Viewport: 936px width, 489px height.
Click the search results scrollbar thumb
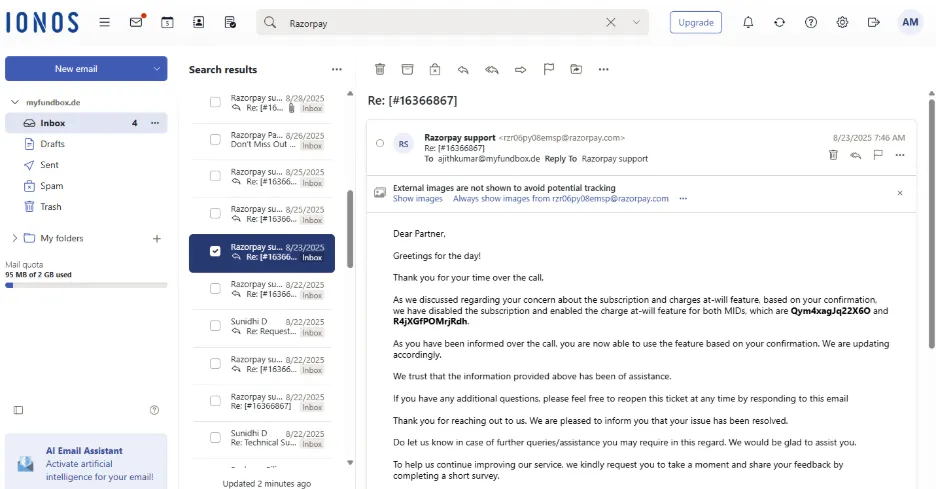(350, 229)
